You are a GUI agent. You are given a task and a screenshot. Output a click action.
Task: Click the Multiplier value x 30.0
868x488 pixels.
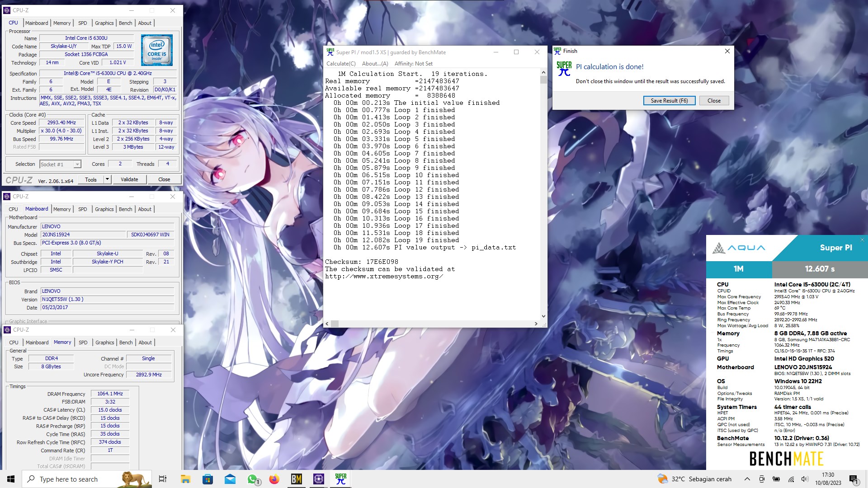point(61,131)
